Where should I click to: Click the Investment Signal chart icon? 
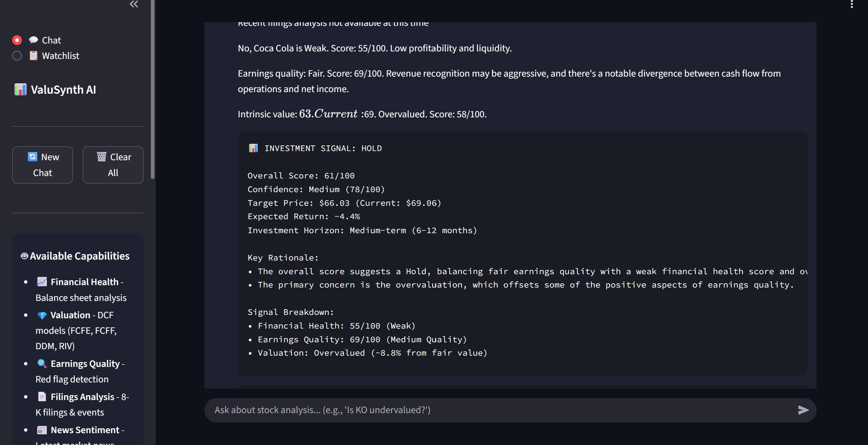[253, 148]
